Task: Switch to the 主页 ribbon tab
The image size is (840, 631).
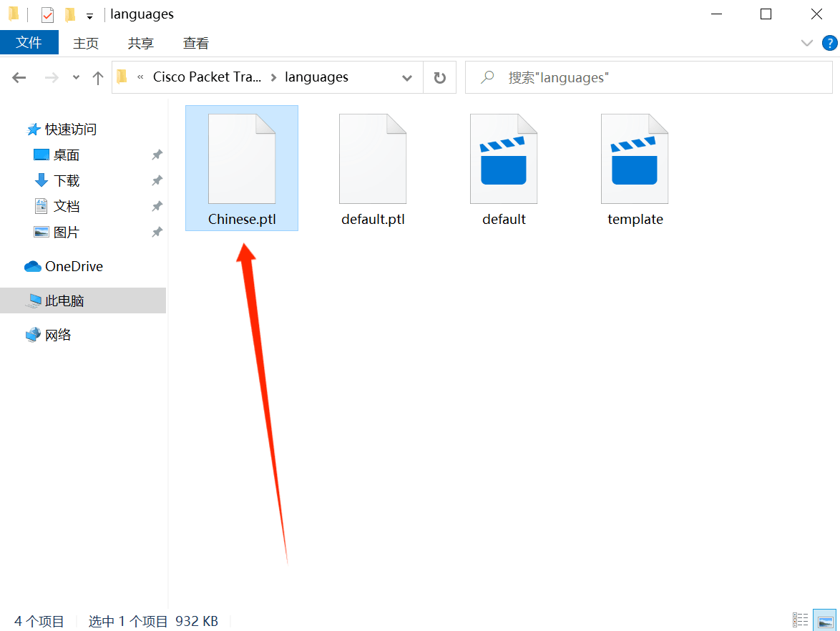Action: (86, 43)
